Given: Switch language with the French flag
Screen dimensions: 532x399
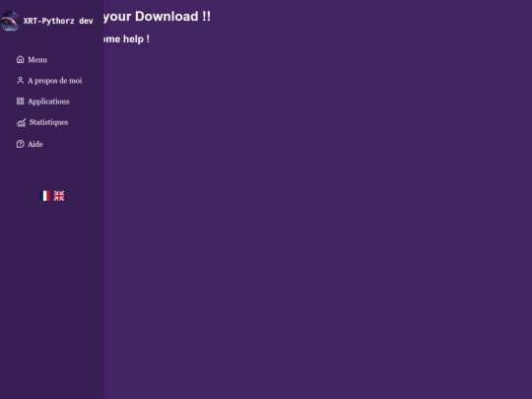Looking at the screenshot, I should pos(44,196).
